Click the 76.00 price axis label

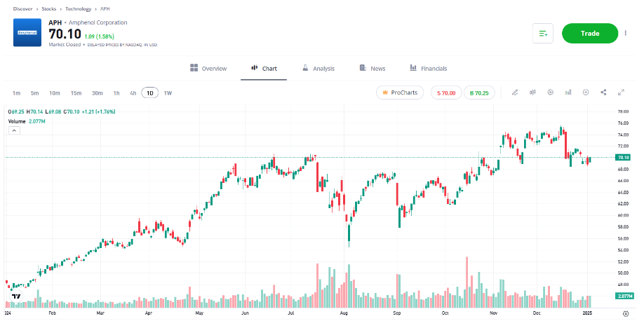623,123
